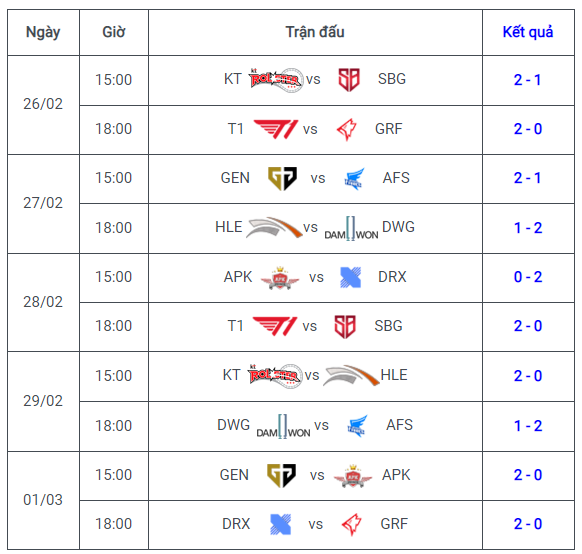Screen dimensions: 582x554
Task: Open the 2 - 0 result for DRX vs GRF
Action: pos(528,524)
